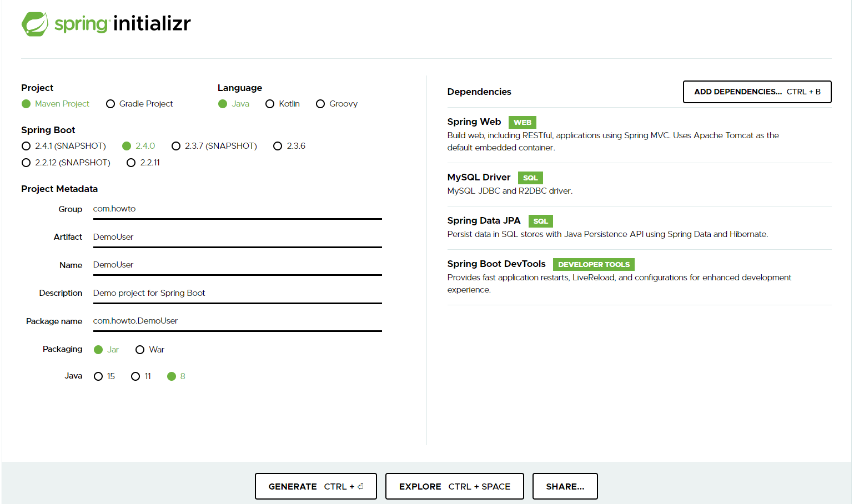The image size is (854, 504).
Task: Click the Spring Initializr leaf logo
Action: (34, 24)
